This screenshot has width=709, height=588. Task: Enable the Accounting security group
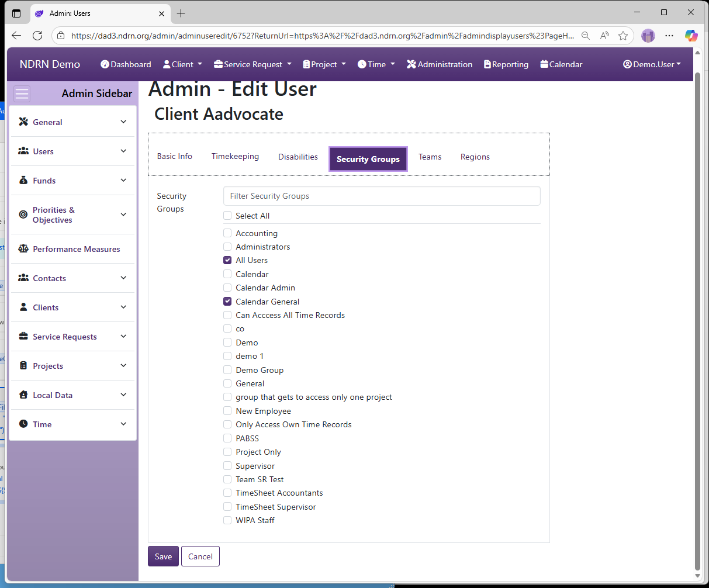227,233
